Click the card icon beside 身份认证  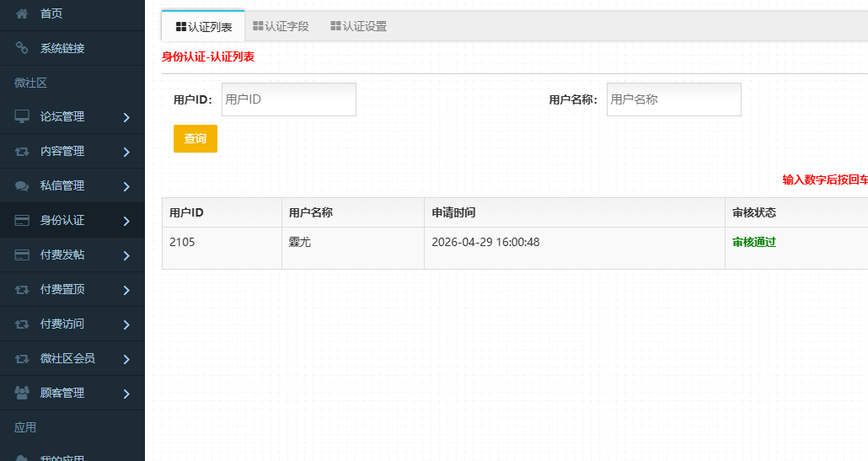click(x=23, y=221)
